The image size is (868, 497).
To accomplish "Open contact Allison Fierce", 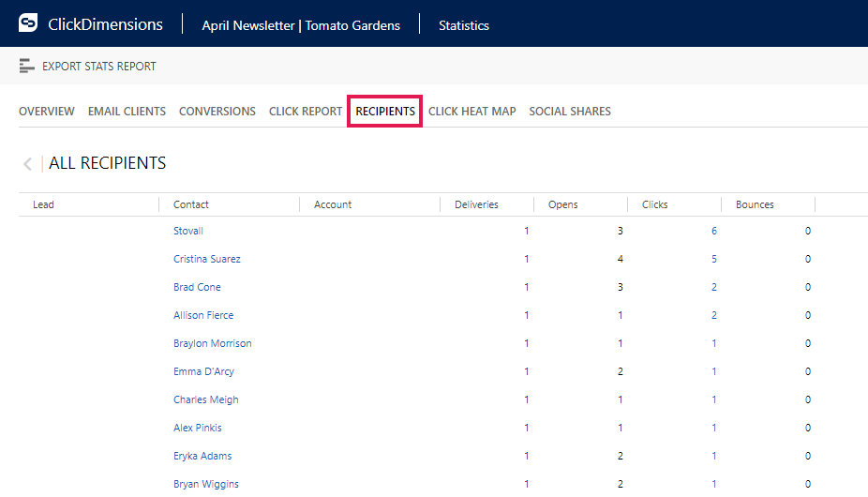I will point(203,315).
